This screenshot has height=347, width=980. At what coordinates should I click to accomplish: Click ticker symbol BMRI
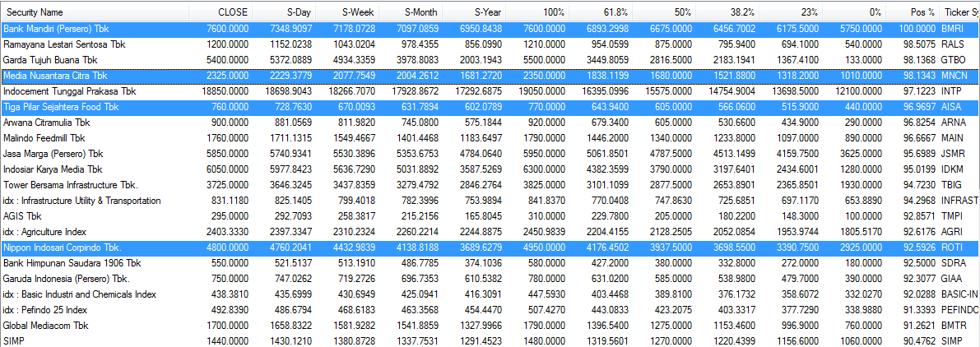(952, 29)
